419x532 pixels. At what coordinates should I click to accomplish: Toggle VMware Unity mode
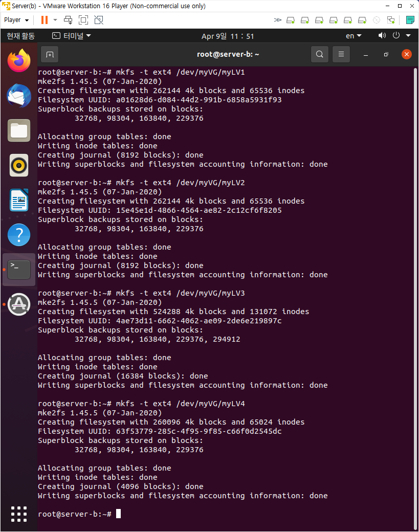99,20
